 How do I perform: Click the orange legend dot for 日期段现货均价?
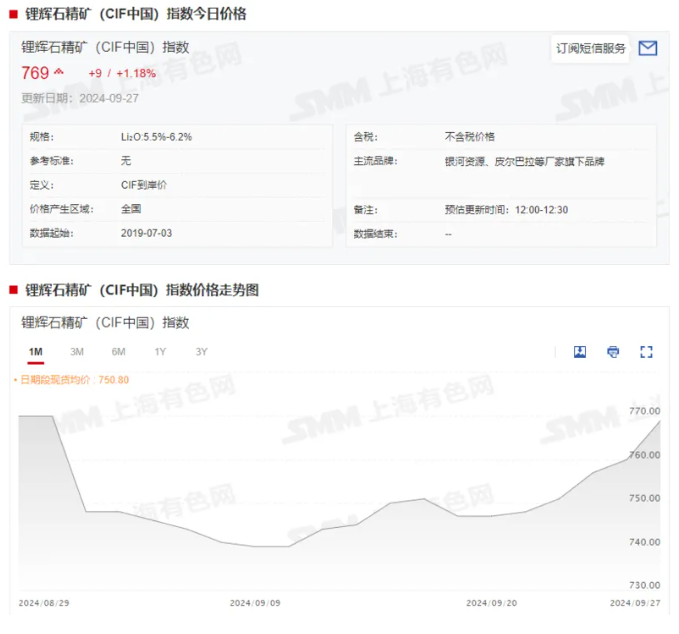coord(15,380)
